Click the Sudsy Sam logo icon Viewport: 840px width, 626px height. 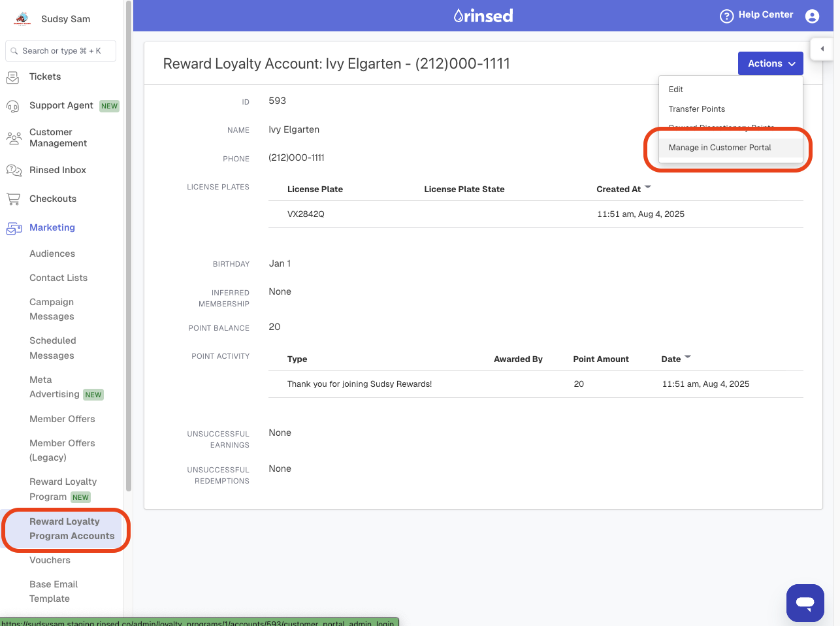pos(23,19)
